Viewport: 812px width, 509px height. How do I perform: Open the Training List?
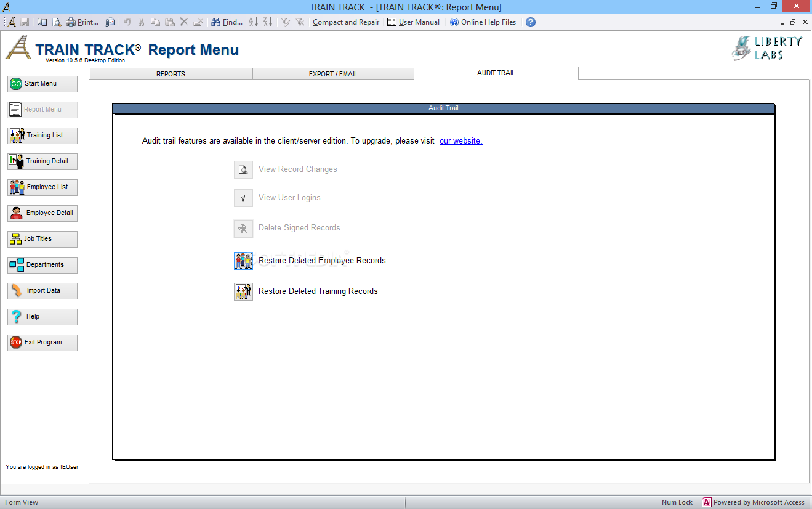click(x=42, y=136)
